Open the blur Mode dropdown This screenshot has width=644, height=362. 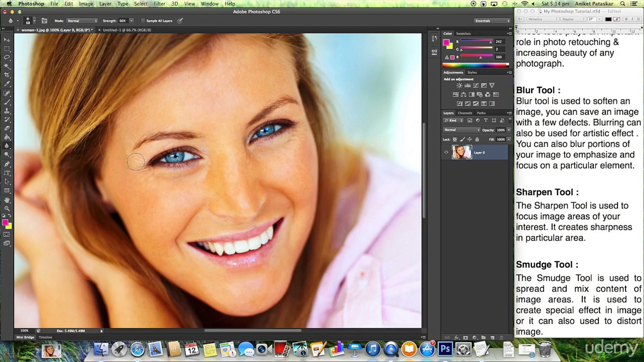pyautogui.click(x=82, y=21)
